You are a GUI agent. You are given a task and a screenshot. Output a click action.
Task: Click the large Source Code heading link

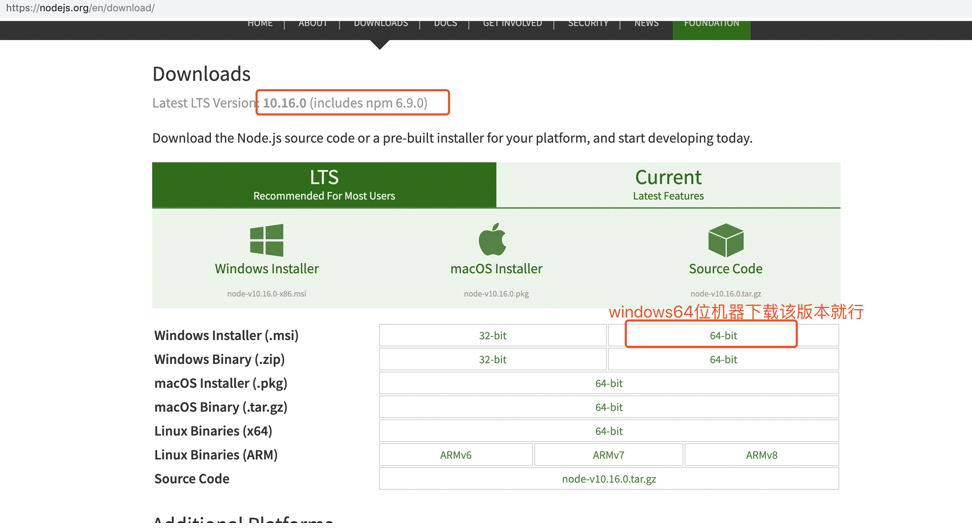point(725,268)
